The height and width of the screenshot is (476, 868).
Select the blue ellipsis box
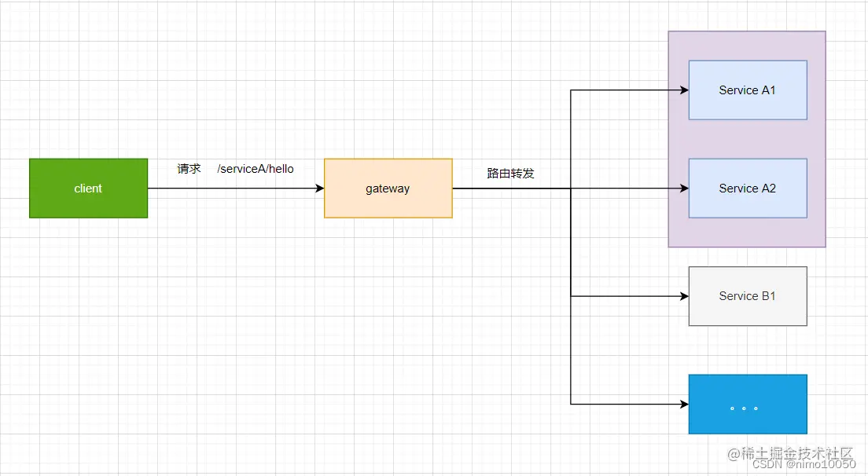748,405
